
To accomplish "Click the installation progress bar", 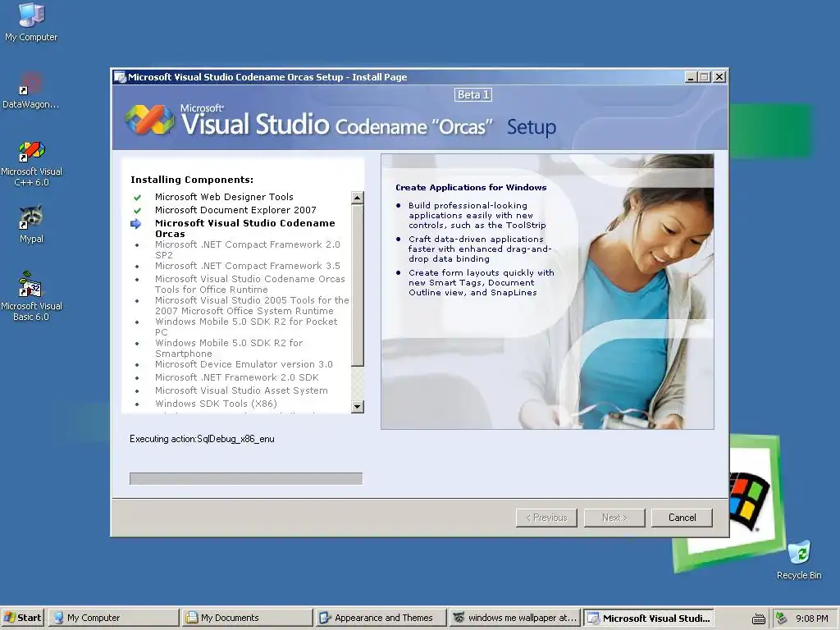I will pyautogui.click(x=246, y=478).
